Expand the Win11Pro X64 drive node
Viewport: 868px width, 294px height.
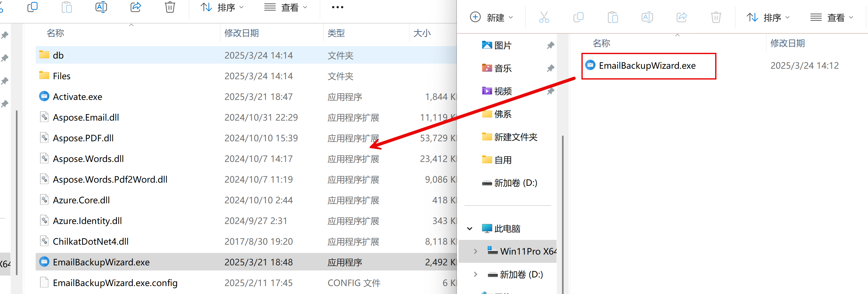tap(475, 251)
